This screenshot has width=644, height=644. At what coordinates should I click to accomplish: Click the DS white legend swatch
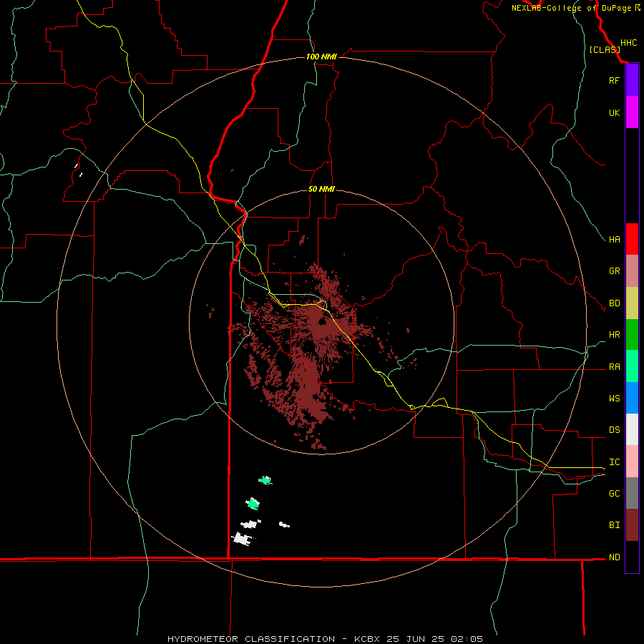[632, 429]
